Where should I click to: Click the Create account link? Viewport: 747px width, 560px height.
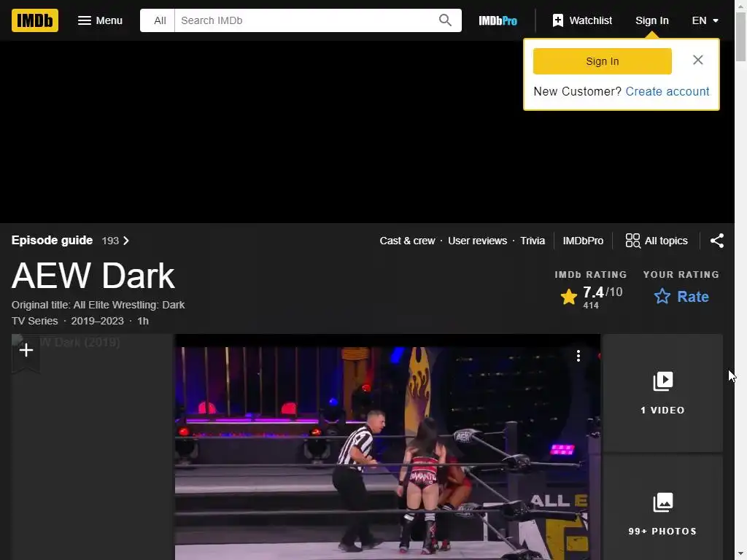(667, 91)
